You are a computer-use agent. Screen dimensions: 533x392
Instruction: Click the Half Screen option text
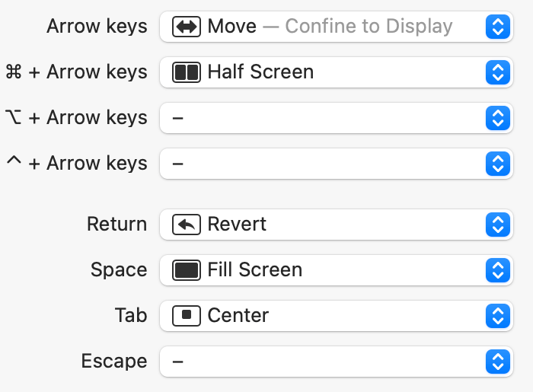pyautogui.click(x=260, y=72)
